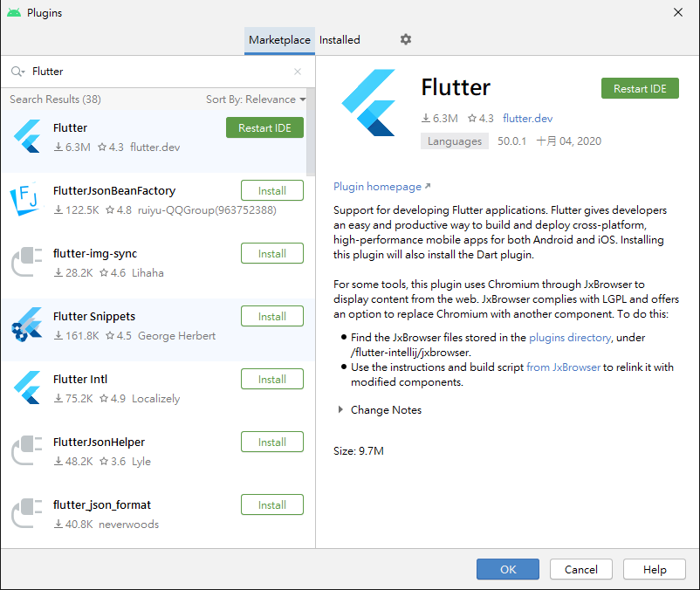Open the from JxBrowser link
This screenshot has width=700, height=590.
pyautogui.click(x=563, y=367)
